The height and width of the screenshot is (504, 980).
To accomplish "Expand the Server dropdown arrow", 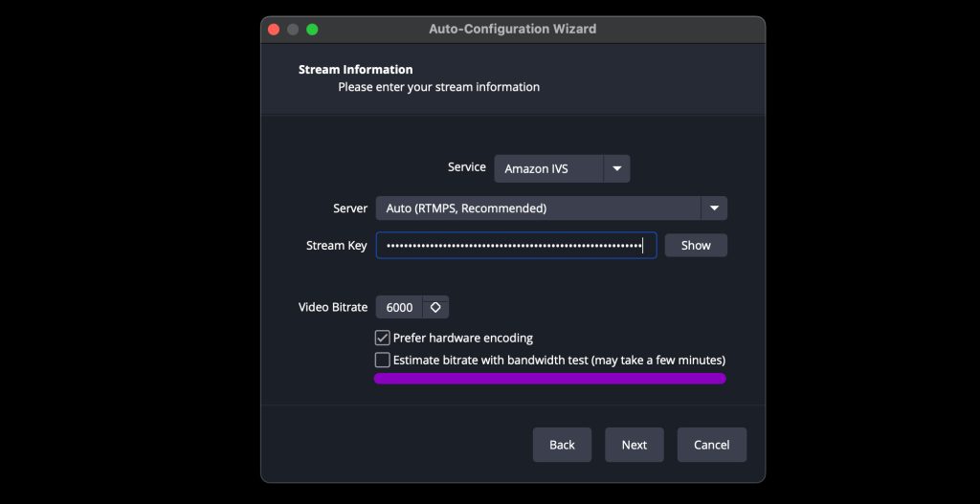I will (x=714, y=208).
